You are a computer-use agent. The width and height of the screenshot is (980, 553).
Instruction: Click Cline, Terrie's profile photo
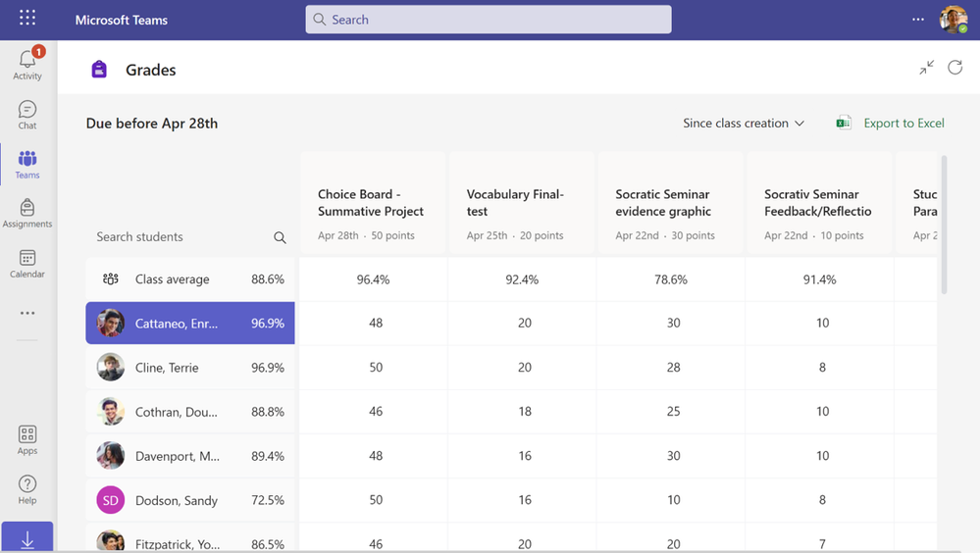click(x=111, y=368)
